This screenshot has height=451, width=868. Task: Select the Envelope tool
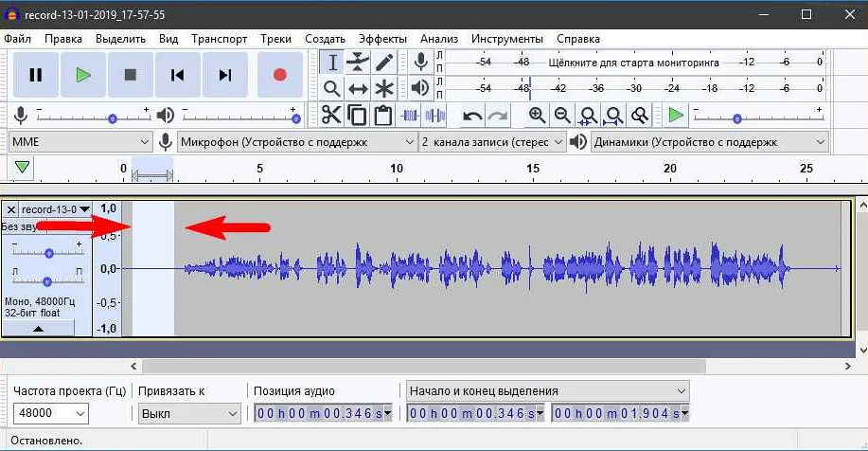(358, 63)
